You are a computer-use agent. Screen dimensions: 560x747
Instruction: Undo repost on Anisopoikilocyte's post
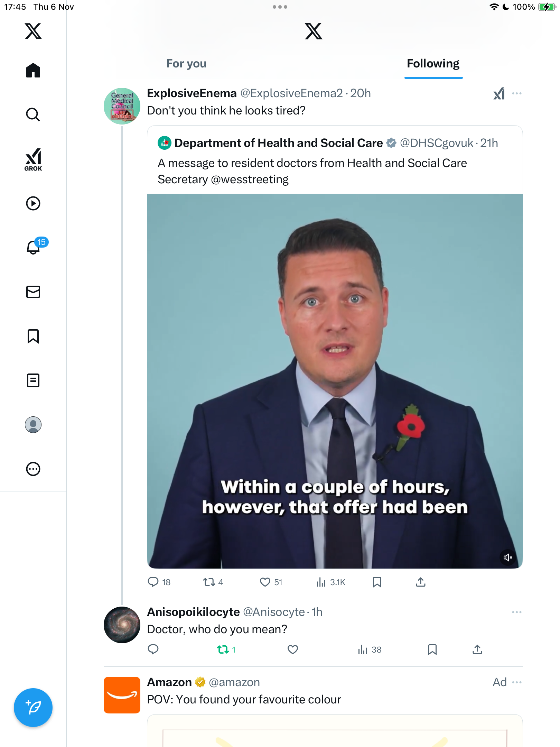pos(223,650)
